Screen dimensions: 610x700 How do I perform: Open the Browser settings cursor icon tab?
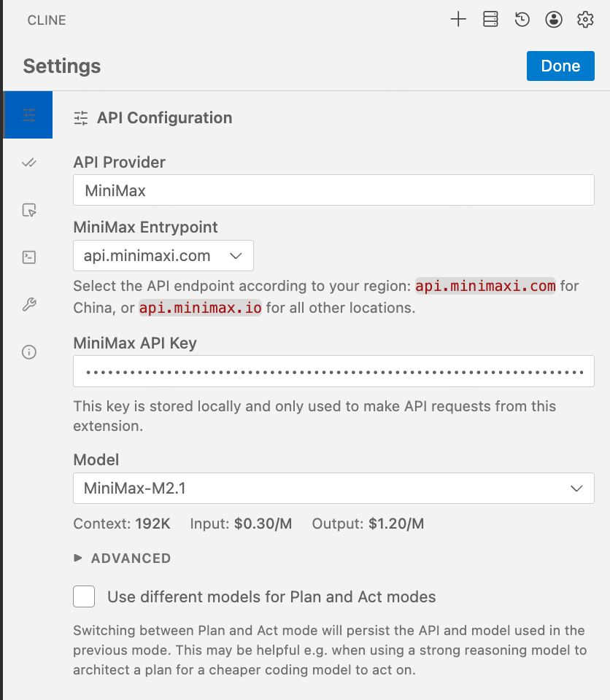tap(29, 210)
